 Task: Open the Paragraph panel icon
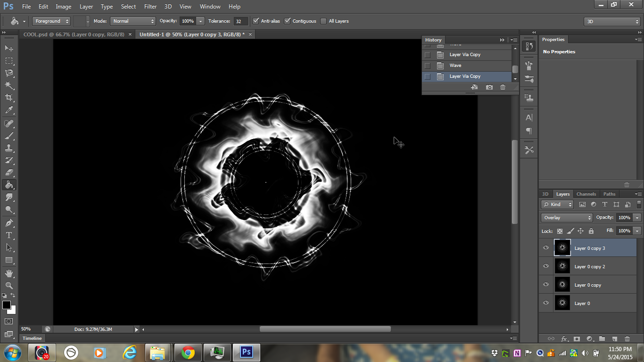529,131
